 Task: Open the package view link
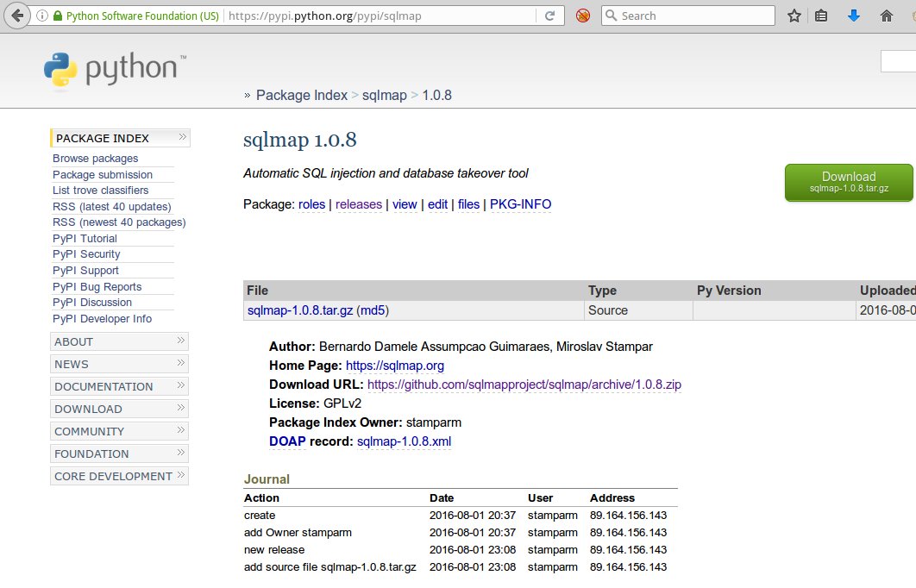point(405,204)
